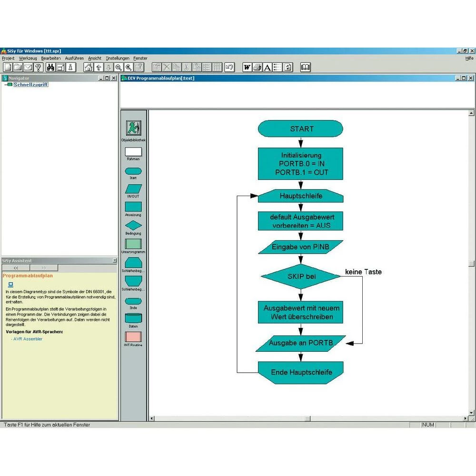
Task: Close the SiSy Assistent panel
Action: (114, 261)
